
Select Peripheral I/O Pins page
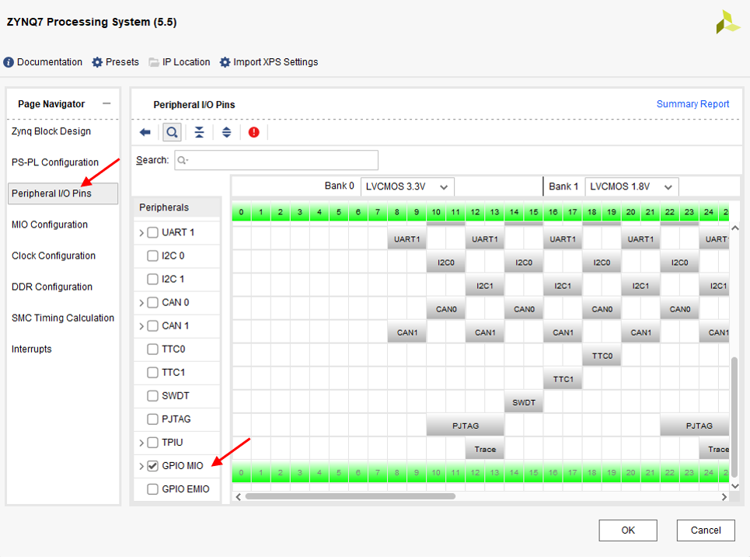click(x=63, y=193)
